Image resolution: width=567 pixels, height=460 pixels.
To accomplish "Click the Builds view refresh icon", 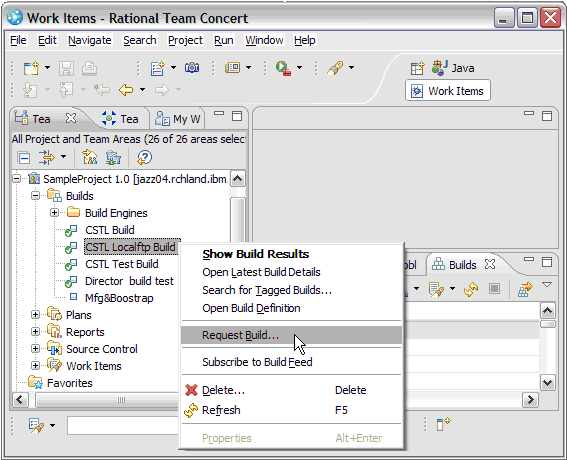I will 471,289.
